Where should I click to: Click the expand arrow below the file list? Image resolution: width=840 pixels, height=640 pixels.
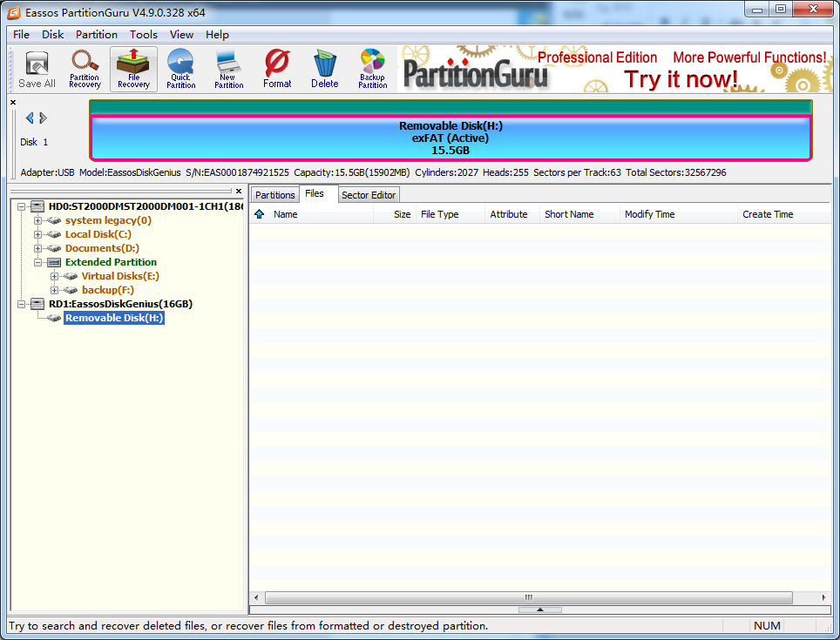click(540, 610)
